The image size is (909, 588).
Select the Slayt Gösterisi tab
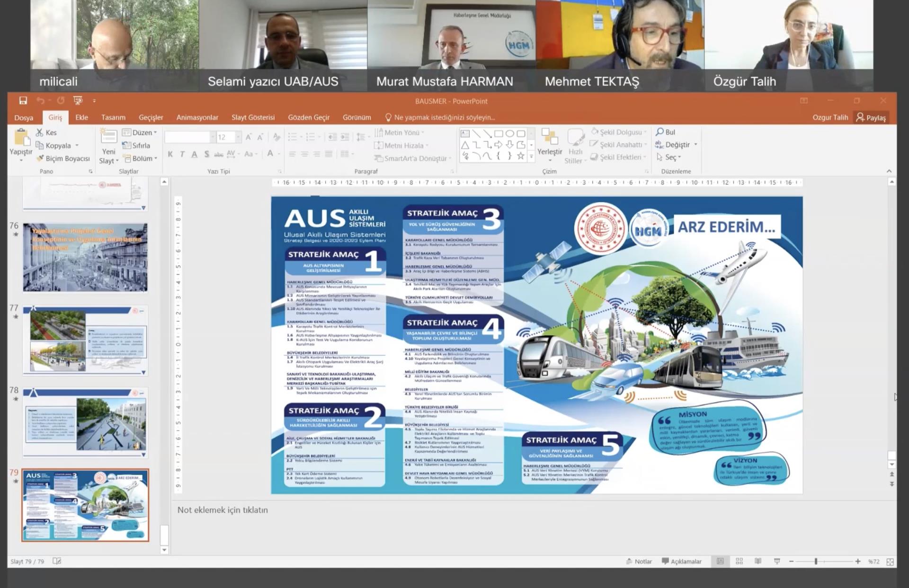pos(253,117)
